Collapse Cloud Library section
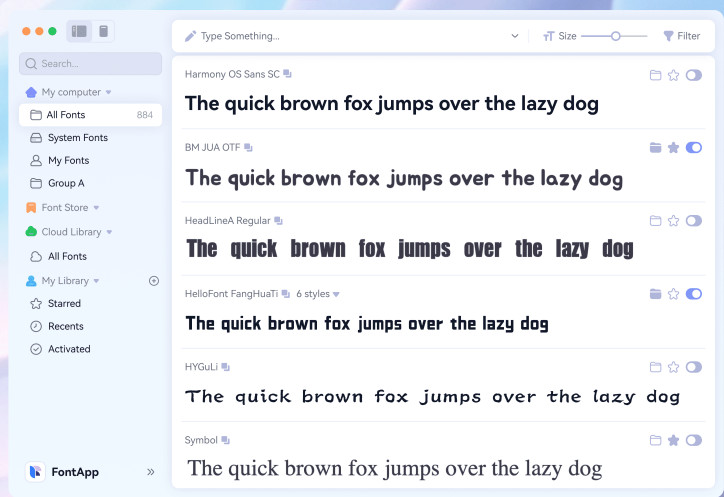Viewport: 724px width, 497px height. pyautogui.click(x=109, y=232)
